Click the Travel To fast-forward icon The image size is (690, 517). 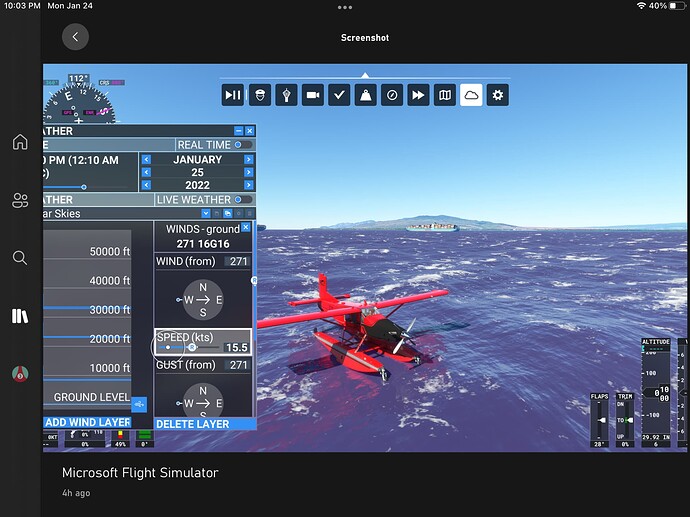[x=418, y=95]
